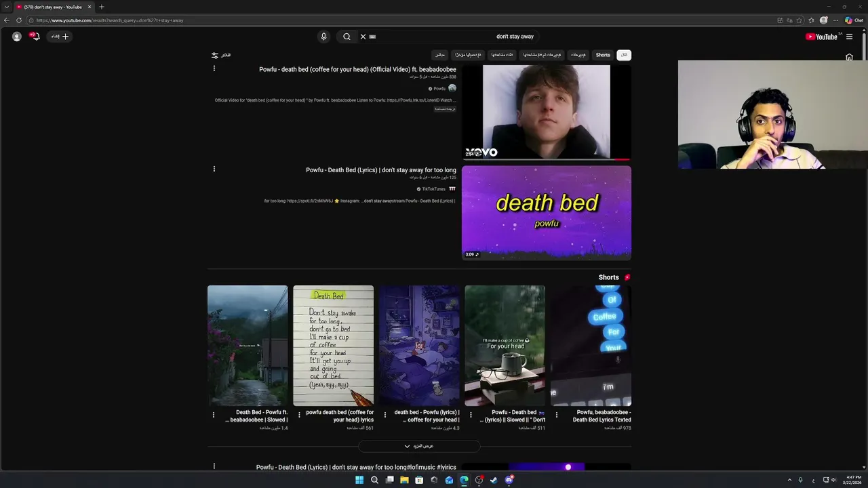The image size is (868, 488).
Task: Open the system tray volume speaker icon
Action: click(x=833, y=480)
